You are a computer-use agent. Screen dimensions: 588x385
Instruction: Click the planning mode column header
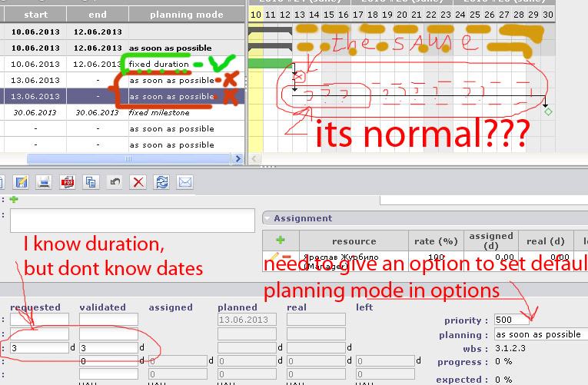click(x=186, y=15)
